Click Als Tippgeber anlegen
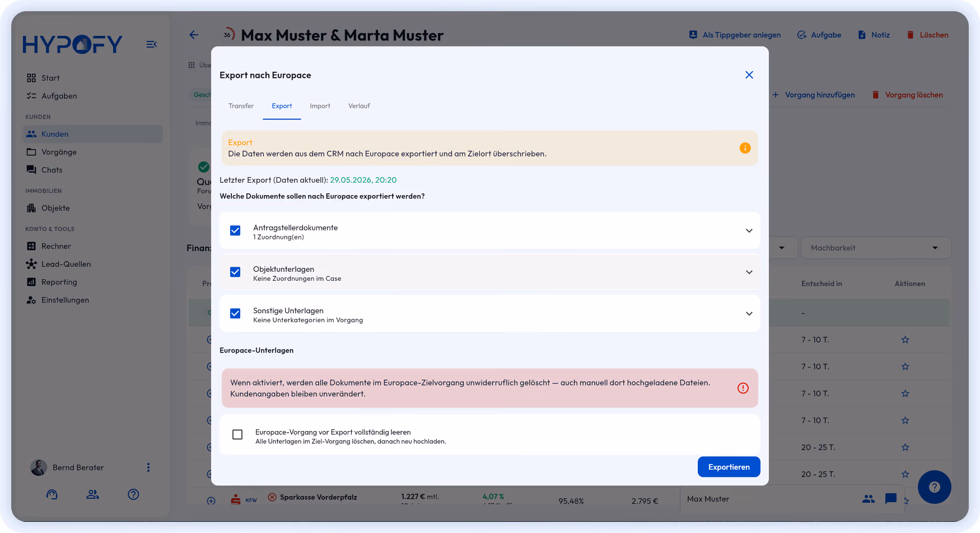The height and width of the screenshot is (533, 980). pyautogui.click(x=735, y=35)
